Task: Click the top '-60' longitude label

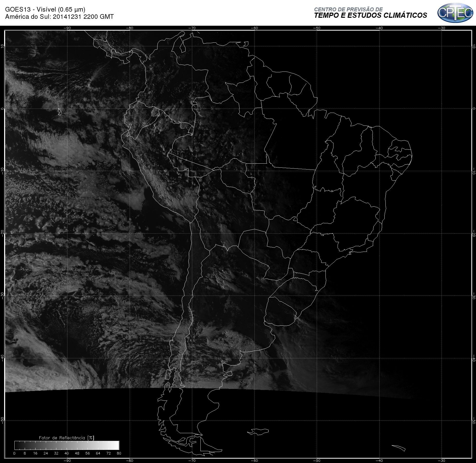Action: [x=254, y=28]
